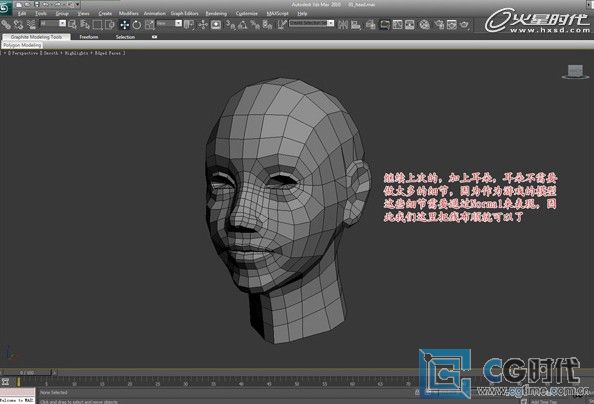This screenshot has height=404, width=594.
Task: Open the Manage Layers dialog
Action: click(x=371, y=25)
